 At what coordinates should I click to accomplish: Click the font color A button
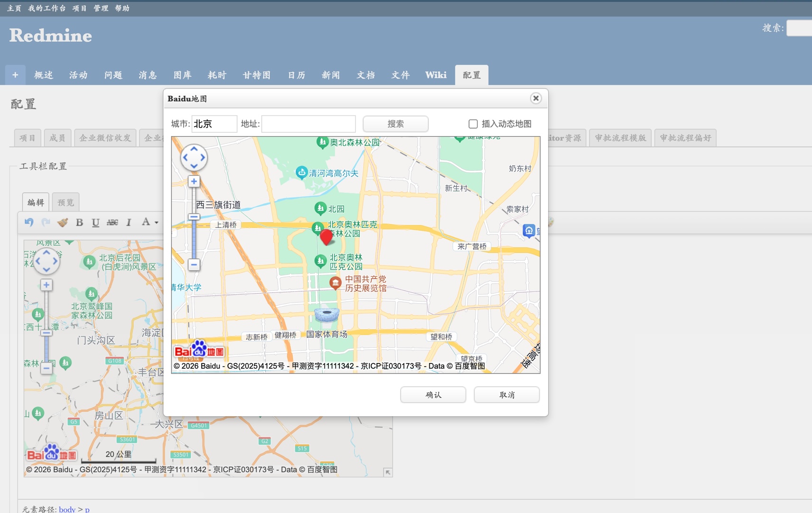click(x=146, y=222)
